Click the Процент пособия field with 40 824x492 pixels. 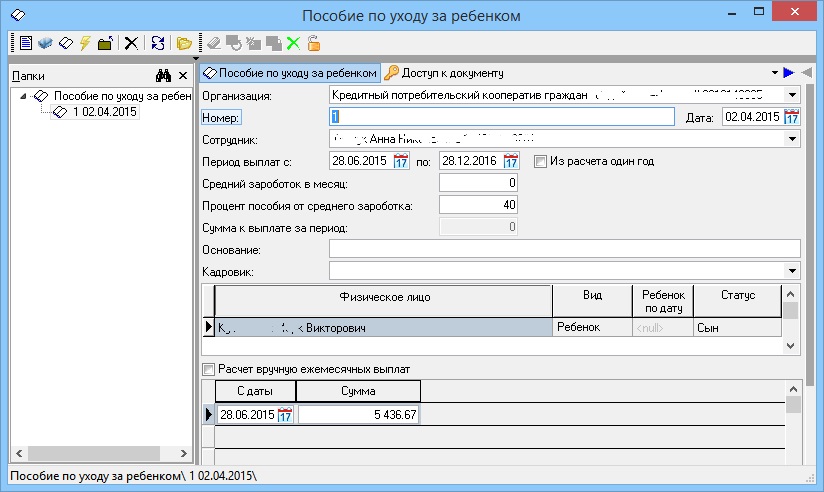tap(478, 205)
